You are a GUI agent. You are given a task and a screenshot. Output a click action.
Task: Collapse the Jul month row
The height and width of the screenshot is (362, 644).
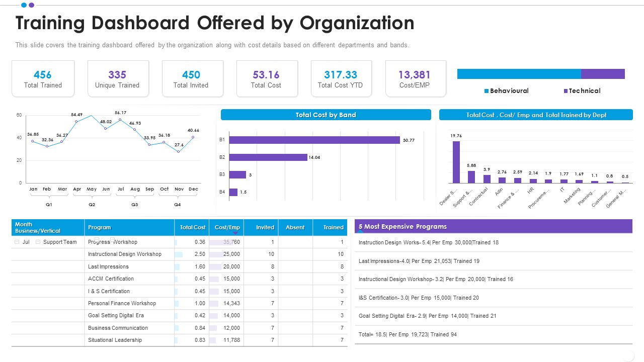(17, 242)
